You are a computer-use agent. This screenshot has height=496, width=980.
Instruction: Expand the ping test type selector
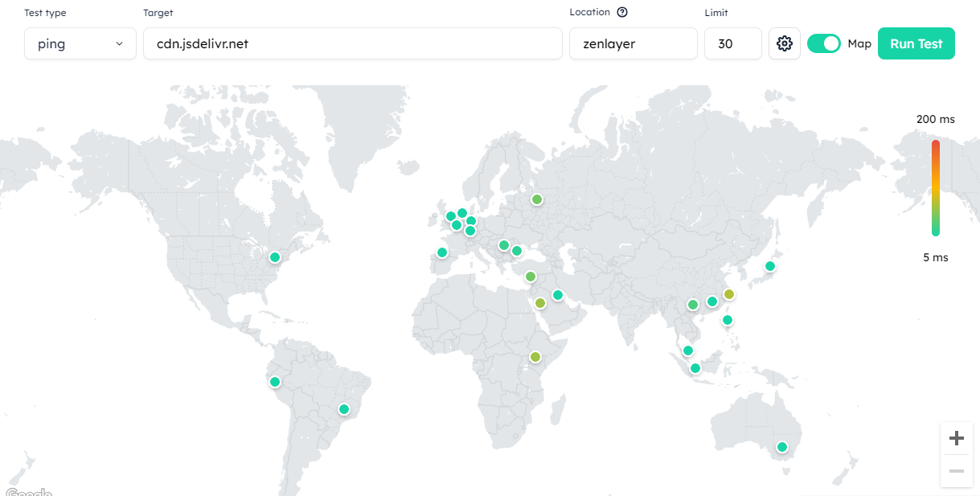[117, 44]
